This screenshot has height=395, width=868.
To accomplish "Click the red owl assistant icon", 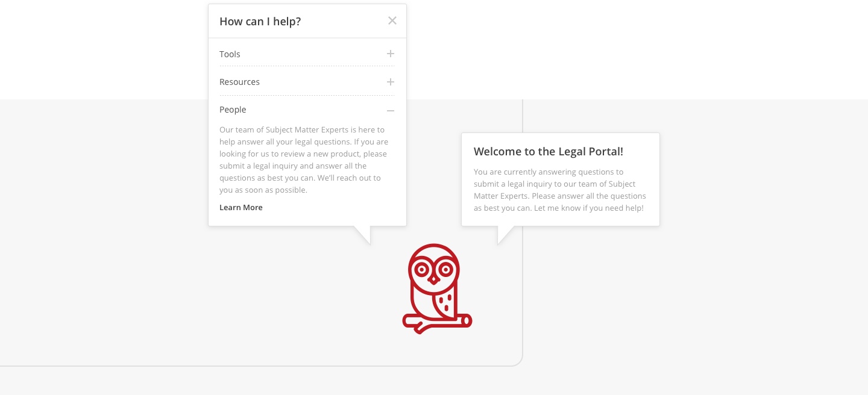I will coord(437,288).
